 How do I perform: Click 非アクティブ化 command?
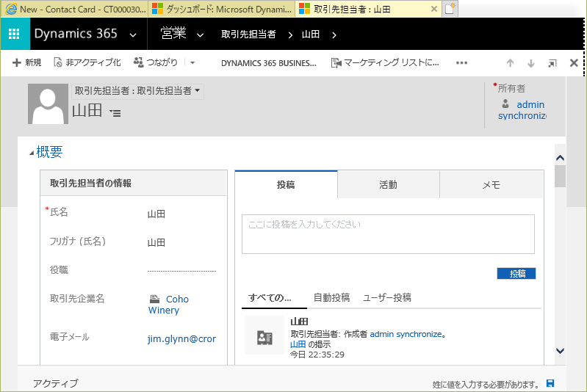pos(87,62)
